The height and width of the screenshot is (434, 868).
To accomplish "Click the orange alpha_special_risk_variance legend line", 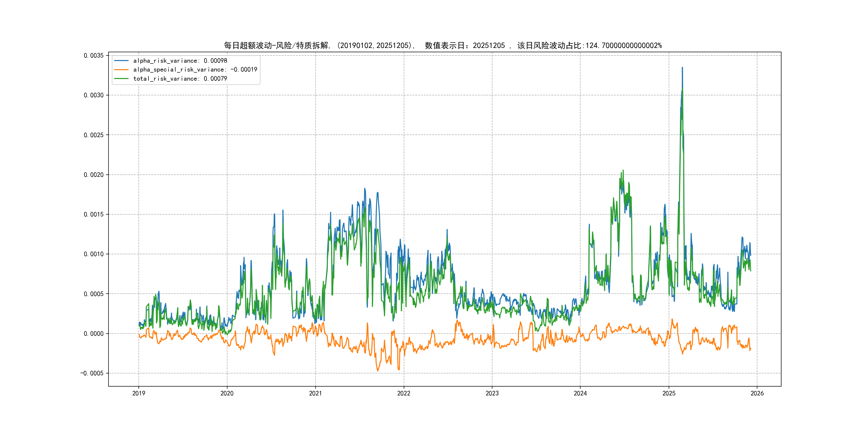I will 121,70.
